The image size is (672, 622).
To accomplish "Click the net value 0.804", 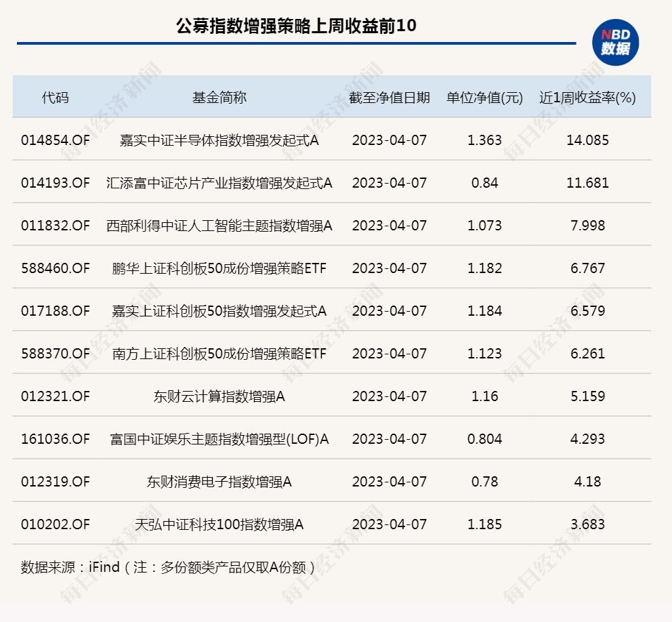I will tap(484, 439).
